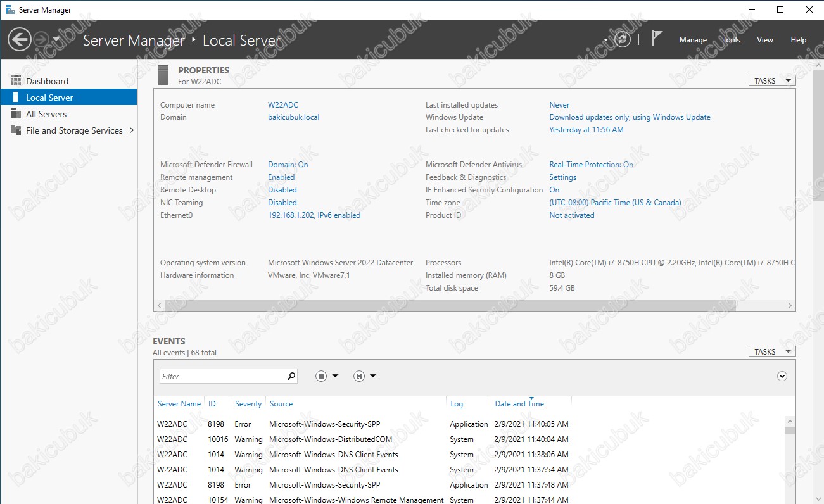Viewport: 824px width, 504px height.
Task: Click the Last installed updates Never link
Action: (x=559, y=105)
